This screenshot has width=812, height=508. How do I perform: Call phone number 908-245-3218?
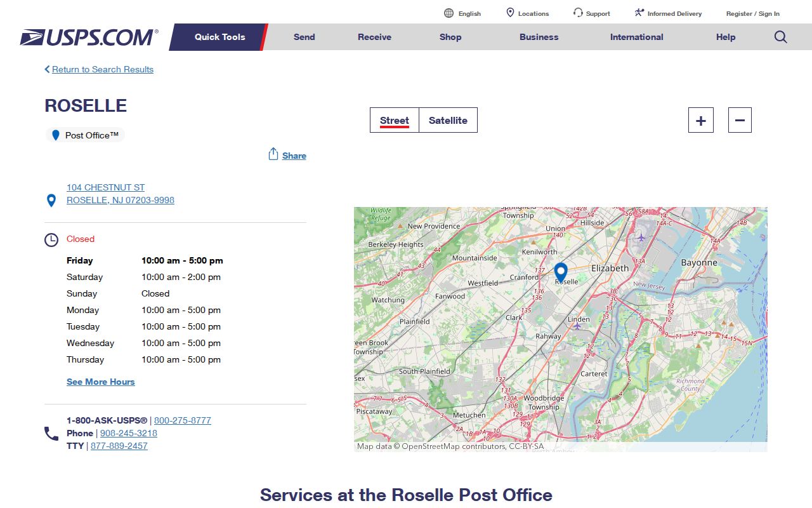coord(129,433)
